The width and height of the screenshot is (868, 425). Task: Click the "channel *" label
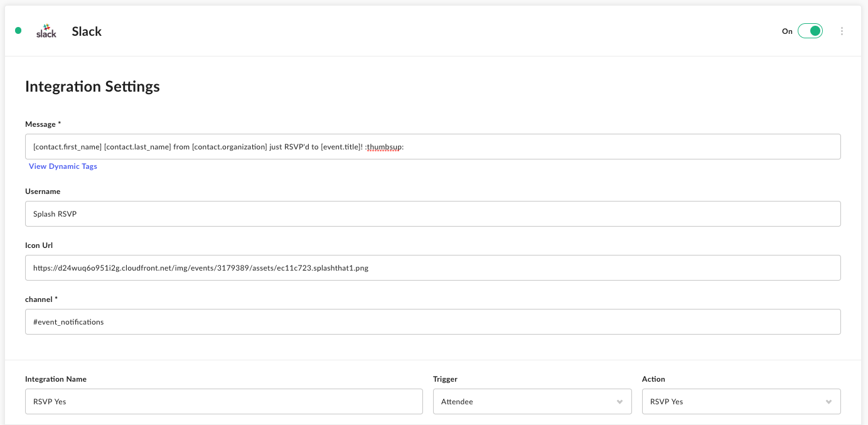point(41,299)
